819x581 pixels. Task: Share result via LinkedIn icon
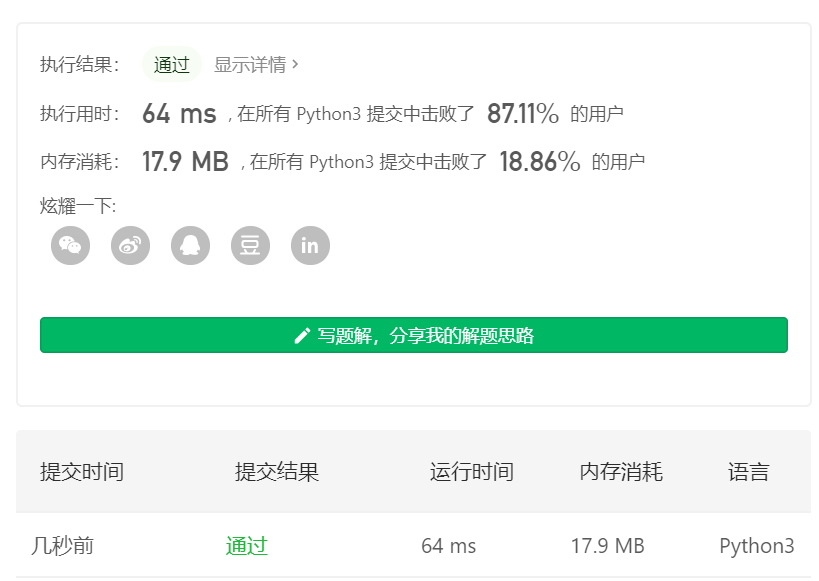pyautogui.click(x=310, y=246)
